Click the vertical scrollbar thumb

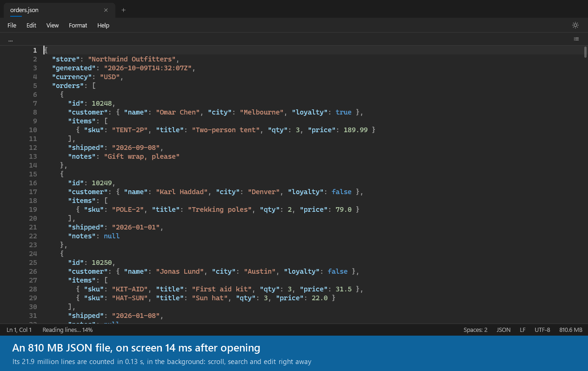click(585, 52)
